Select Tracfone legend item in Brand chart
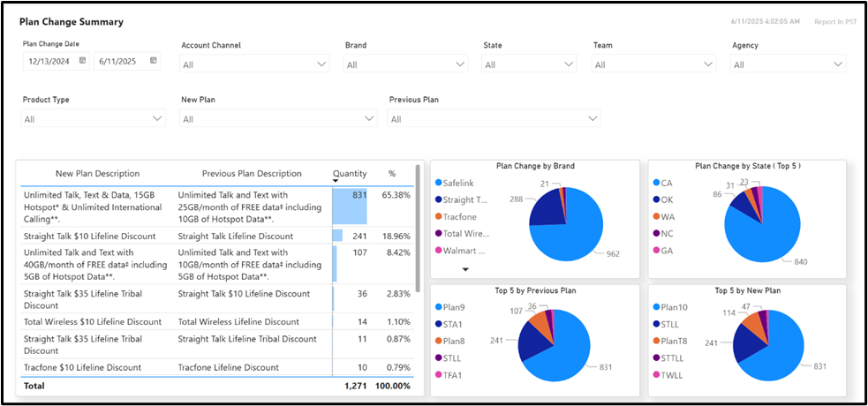The height and width of the screenshot is (406, 868). [456, 217]
